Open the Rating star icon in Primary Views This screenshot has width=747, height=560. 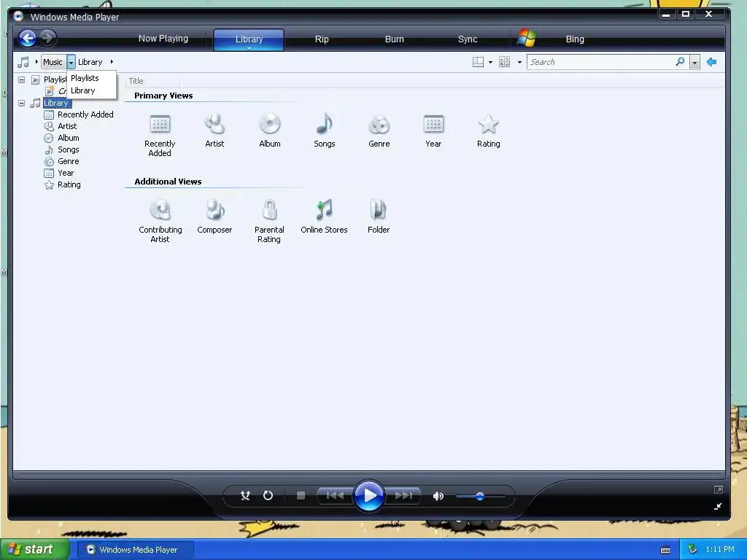tap(488, 124)
